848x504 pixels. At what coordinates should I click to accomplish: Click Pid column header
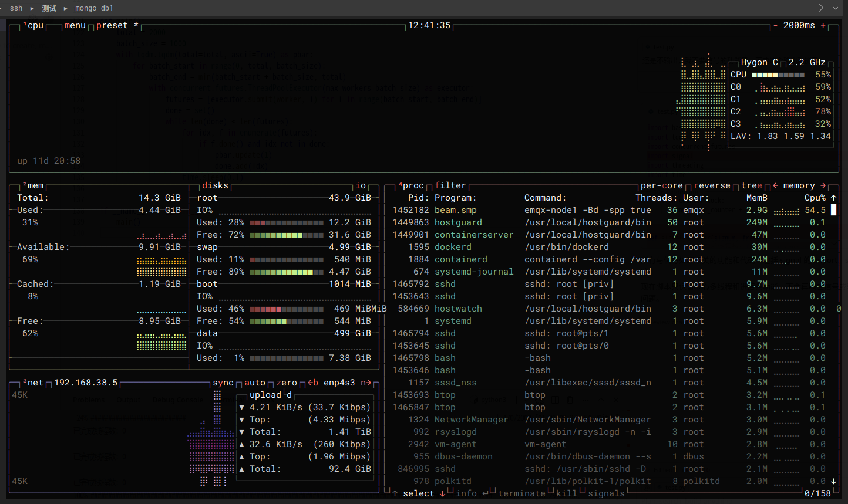click(419, 198)
